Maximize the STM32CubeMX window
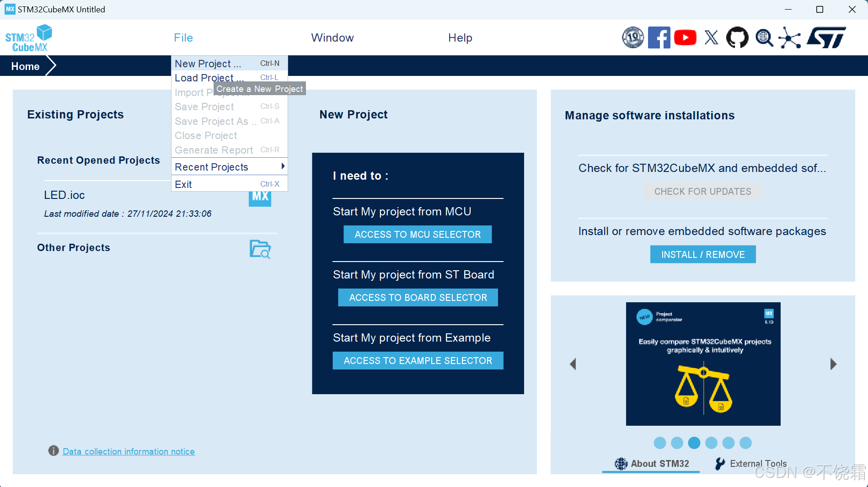Viewport: 868px width, 487px height. (x=820, y=9)
